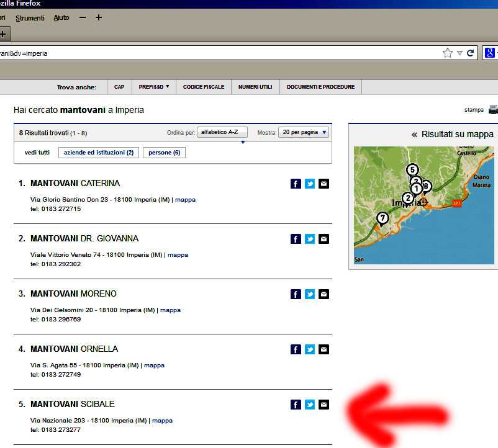The height and width of the screenshot is (448, 498).
Task: Expand the '20 per pagina' dropdown
Action: click(303, 132)
